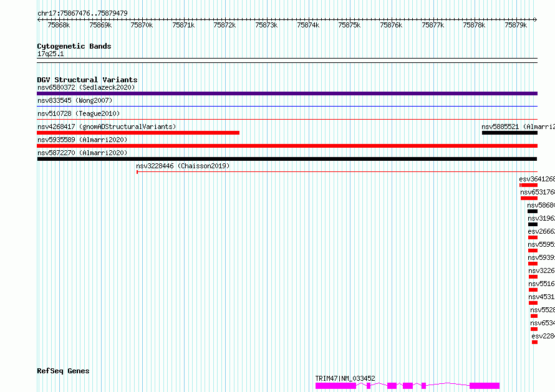The width and height of the screenshot is (555, 392).
Task: Open the TRIM47|NM_033452 gene label
Action: [x=345, y=378]
